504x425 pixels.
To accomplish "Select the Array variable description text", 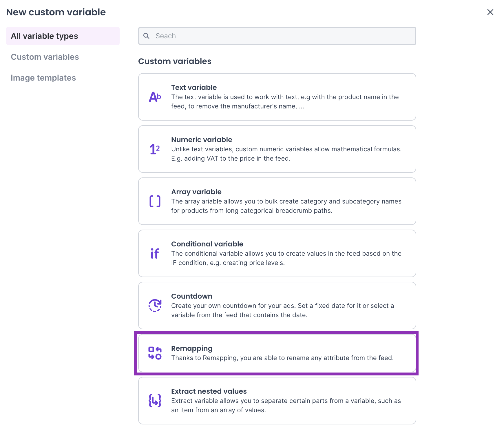I will click(286, 206).
